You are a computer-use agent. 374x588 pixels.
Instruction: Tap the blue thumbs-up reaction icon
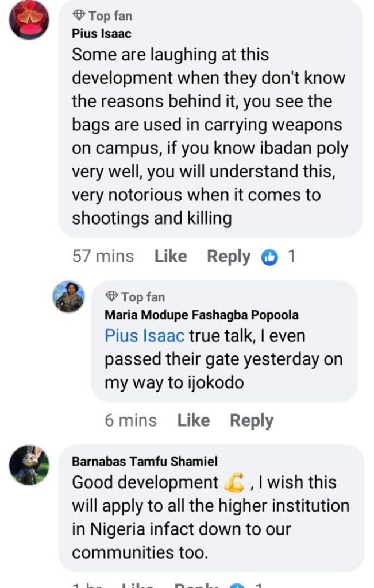(x=269, y=257)
